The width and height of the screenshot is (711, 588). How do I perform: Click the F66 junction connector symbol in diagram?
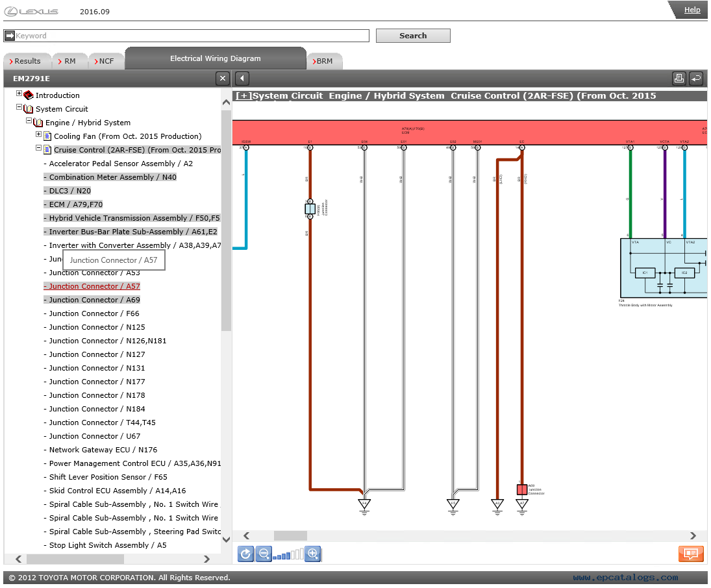pos(310,208)
